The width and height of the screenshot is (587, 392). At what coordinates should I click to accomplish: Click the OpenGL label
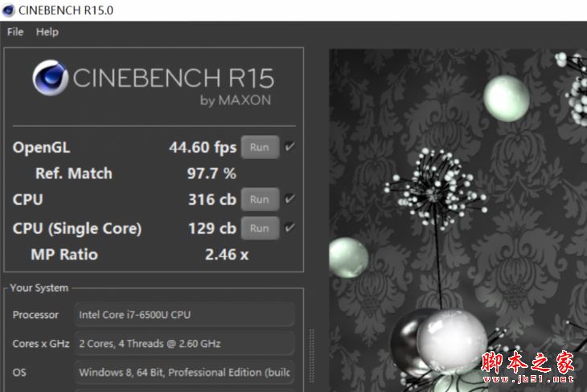click(x=41, y=148)
